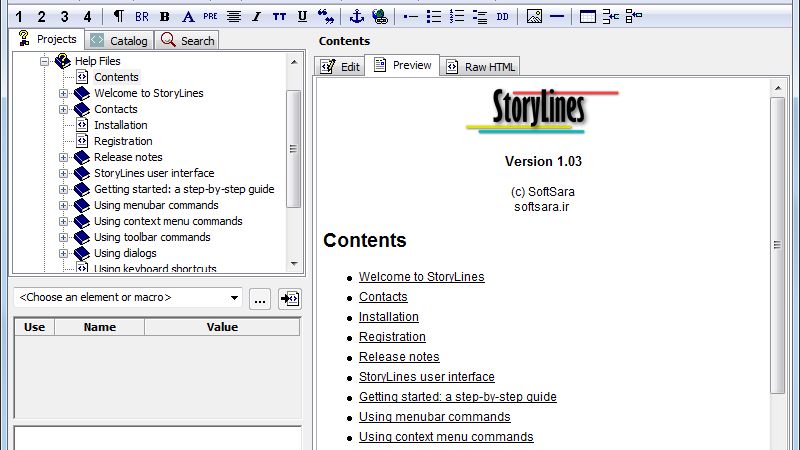Open Getting started step-by-step guide link
800x450 pixels.
point(458,396)
